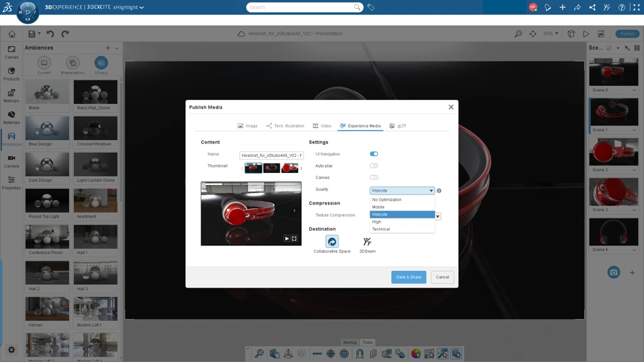The height and width of the screenshot is (362, 644).
Task: Select Mobile quality option
Action: (402, 207)
